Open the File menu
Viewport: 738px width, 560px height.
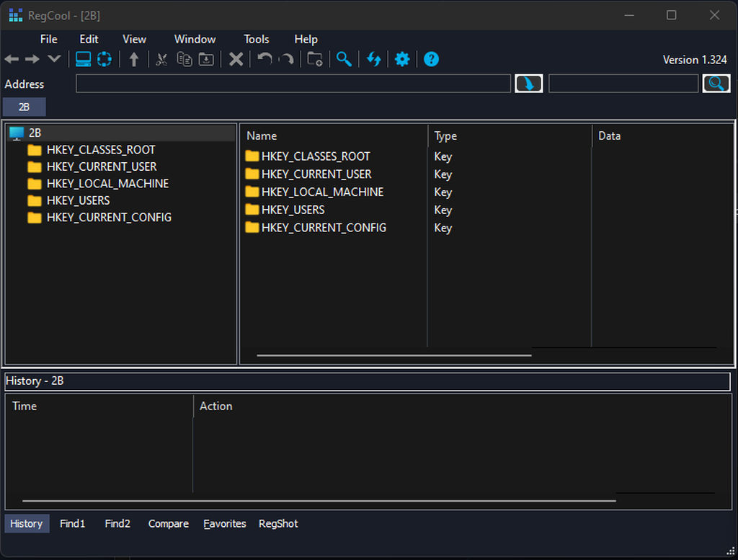tap(49, 40)
